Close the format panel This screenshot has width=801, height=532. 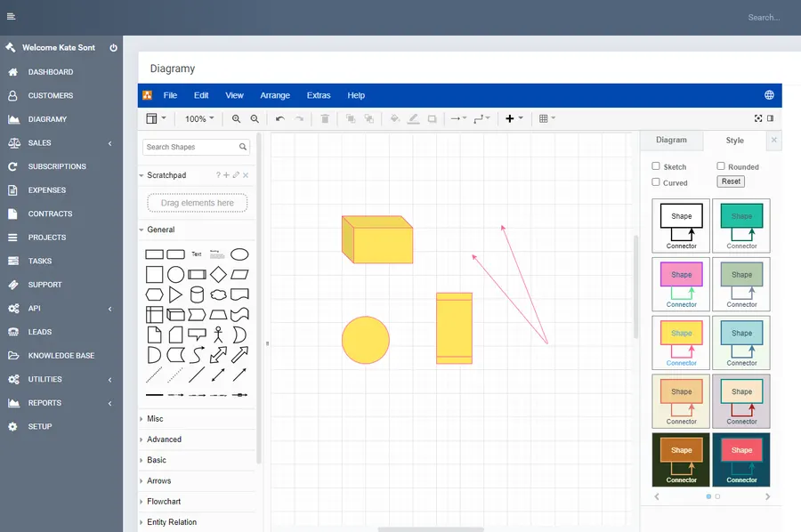(774, 140)
